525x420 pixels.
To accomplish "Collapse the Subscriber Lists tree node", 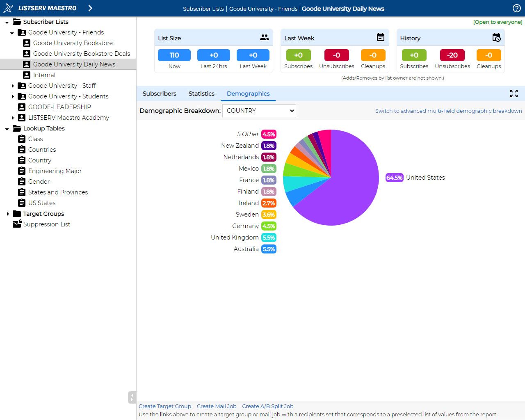I will click(x=7, y=22).
